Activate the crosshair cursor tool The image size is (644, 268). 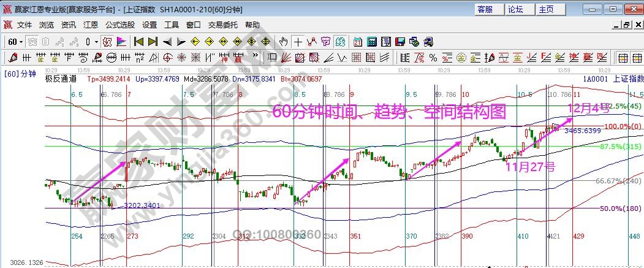pyautogui.click(x=298, y=42)
